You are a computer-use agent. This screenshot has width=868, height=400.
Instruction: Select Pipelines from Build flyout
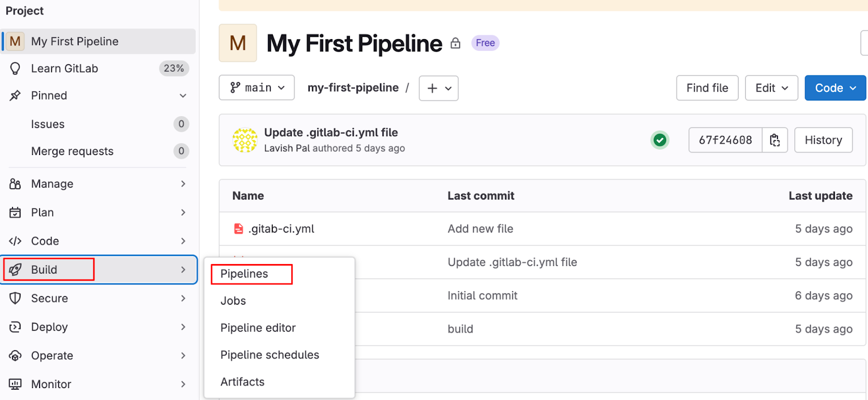click(x=244, y=274)
